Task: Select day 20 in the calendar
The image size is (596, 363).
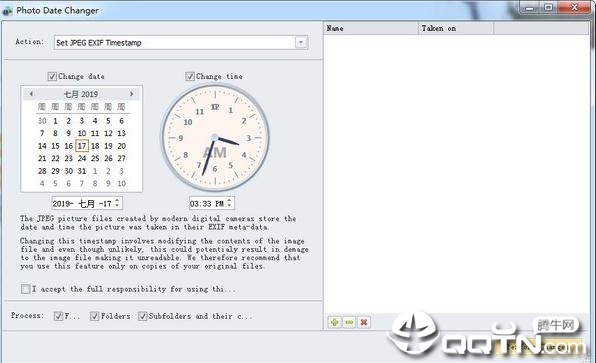Action: [x=121, y=146]
